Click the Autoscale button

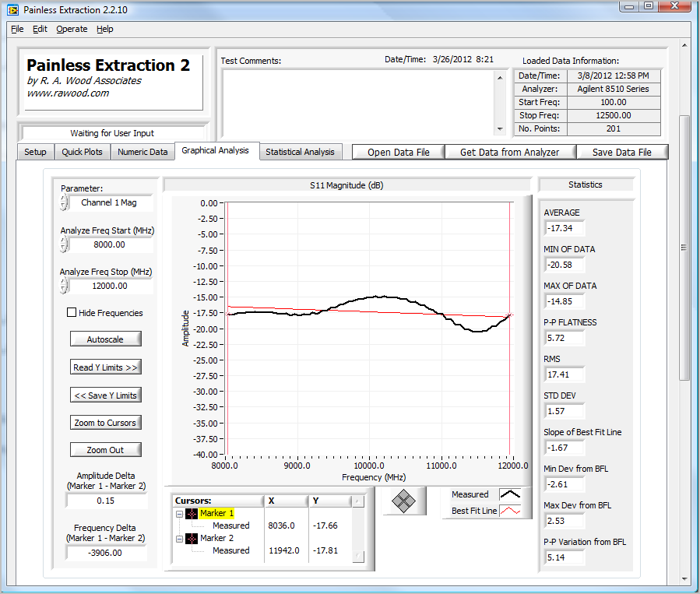(x=105, y=339)
